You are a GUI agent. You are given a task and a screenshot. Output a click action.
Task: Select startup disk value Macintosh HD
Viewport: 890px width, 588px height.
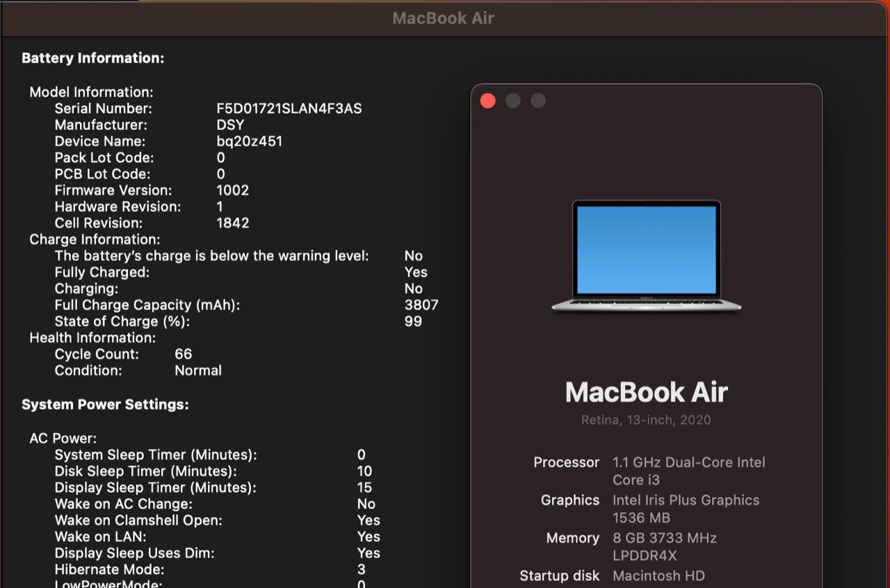658,575
